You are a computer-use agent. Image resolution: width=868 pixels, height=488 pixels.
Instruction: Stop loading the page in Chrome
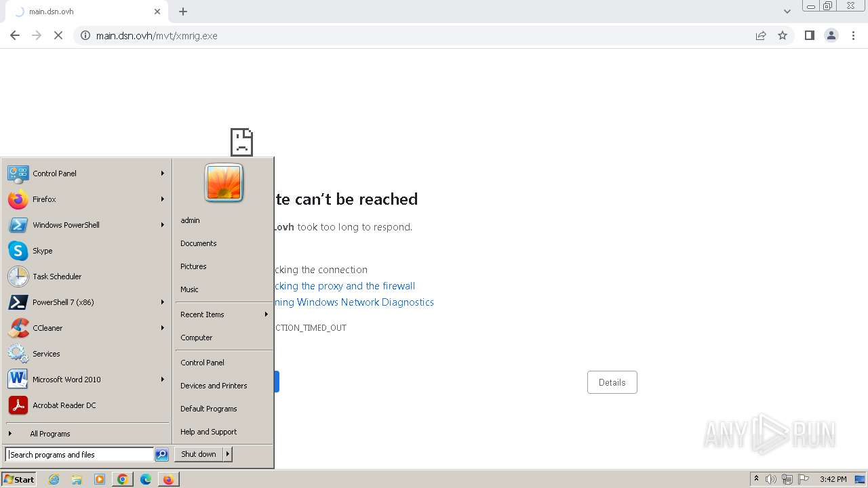coord(58,35)
